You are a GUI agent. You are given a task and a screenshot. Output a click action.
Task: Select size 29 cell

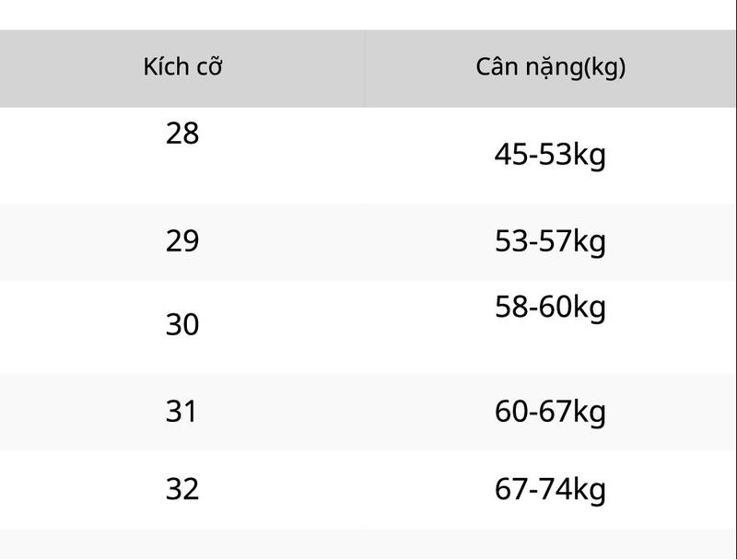click(182, 241)
